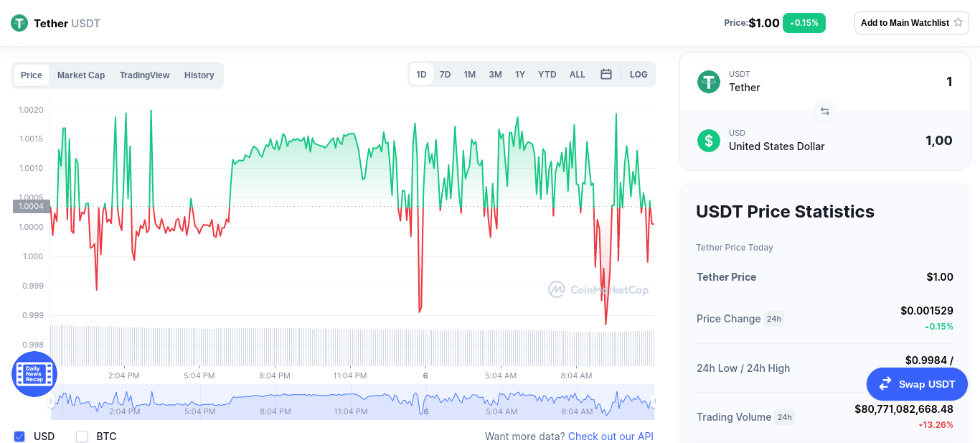Switch to the Market Cap tab
The width and height of the screenshot is (980, 443).
(x=81, y=75)
